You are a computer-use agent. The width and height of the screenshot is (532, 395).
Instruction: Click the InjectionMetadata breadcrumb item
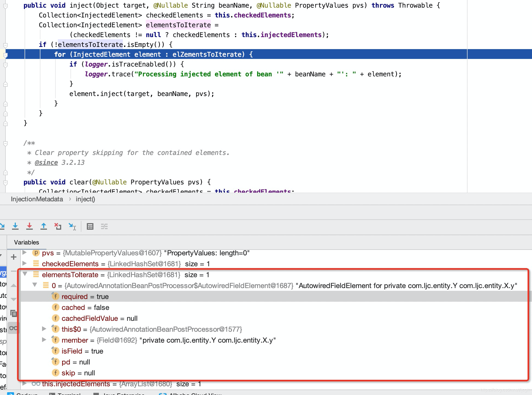click(x=37, y=199)
